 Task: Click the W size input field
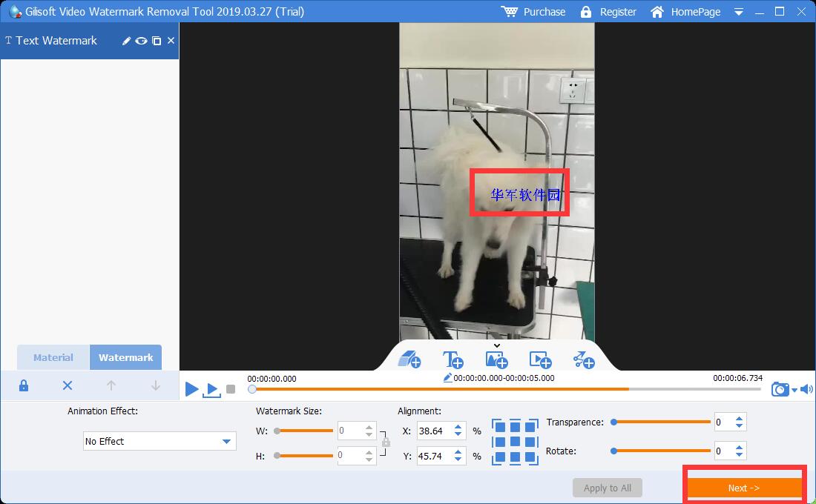coord(350,431)
